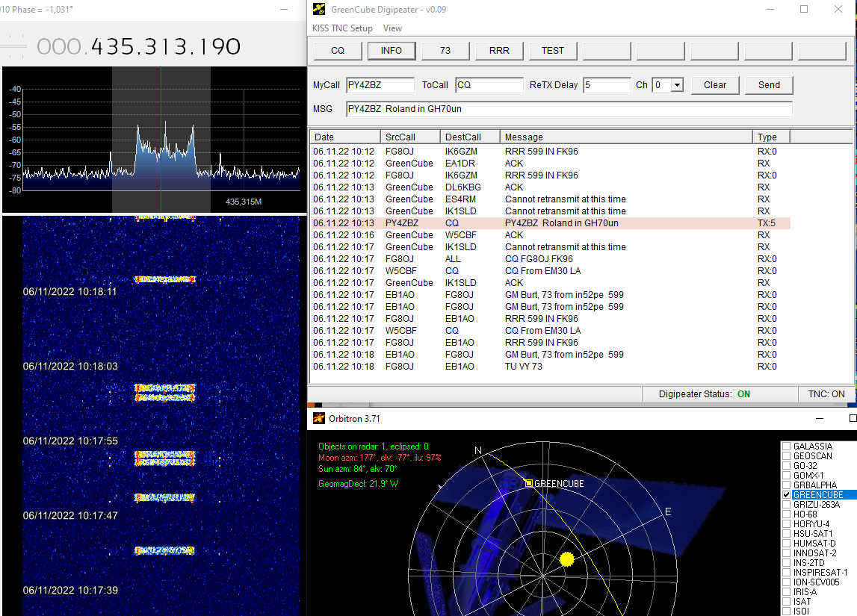Click the yellow Sun icon on radar

[x=566, y=559]
